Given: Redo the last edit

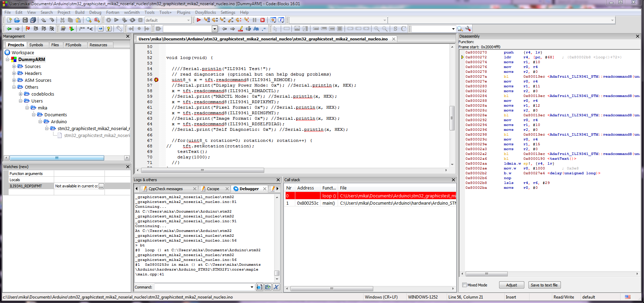Looking at the screenshot, I should pyautogui.click(x=52, y=20).
